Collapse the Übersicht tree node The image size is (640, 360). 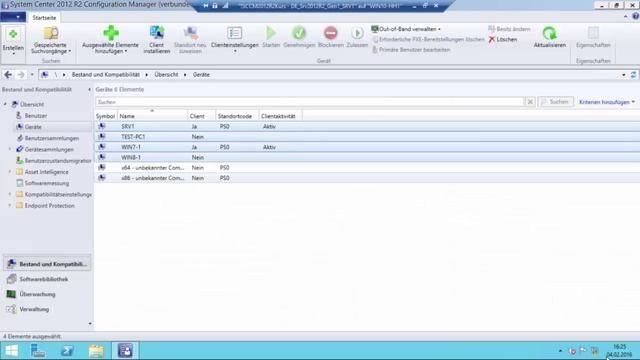tap(5, 104)
